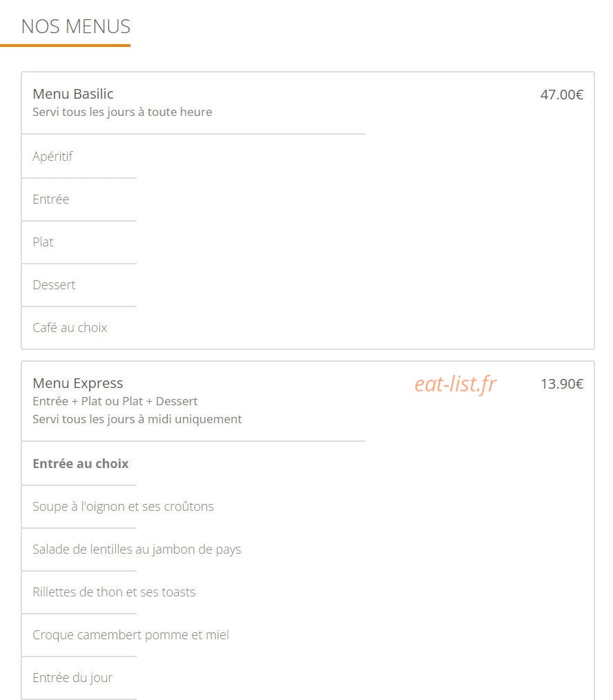Click the 47.00€ price
613x700 pixels.
562,95
